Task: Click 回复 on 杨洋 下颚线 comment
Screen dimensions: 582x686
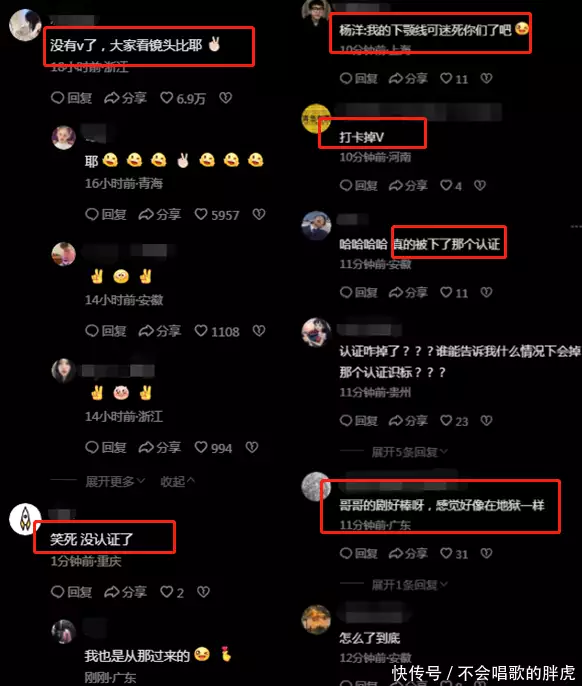Action: tap(358, 78)
